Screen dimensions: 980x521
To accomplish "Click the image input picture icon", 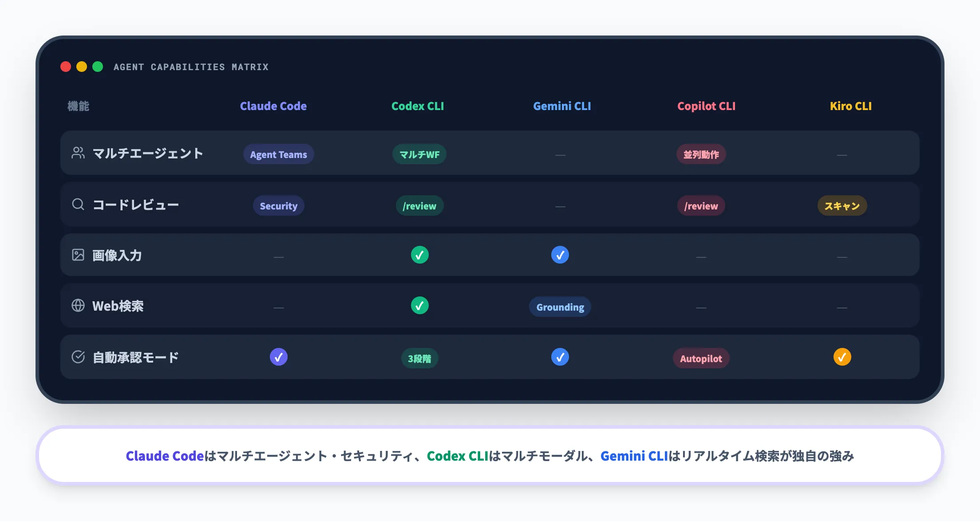I will coord(78,255).
